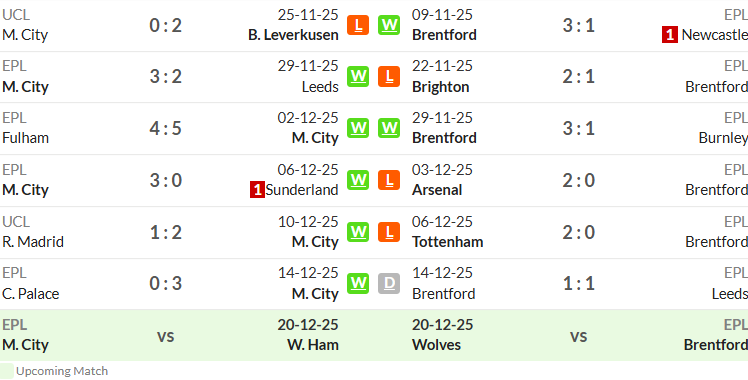748x380 pixels.
Task: Select the Wolves upcoming match team name
Action: pyautogui.click(x=436, y=345)
